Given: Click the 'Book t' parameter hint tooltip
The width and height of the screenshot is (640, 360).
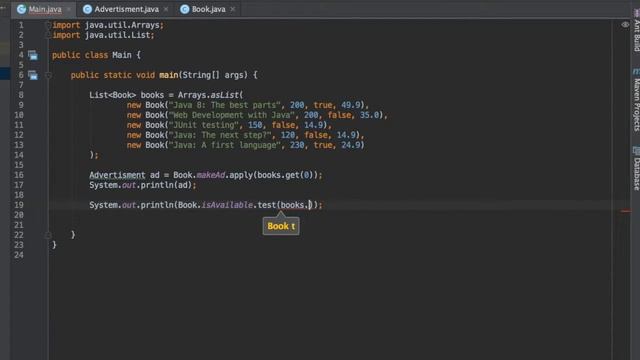Looking at the screenshot, I should (x=281, y=226).
